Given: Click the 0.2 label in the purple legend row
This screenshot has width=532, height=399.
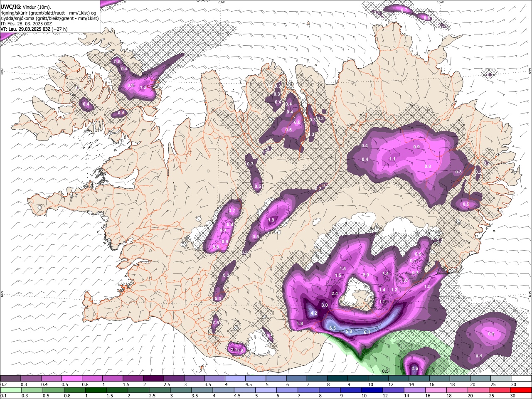Looking at the screenshot, I should point(3,384).
